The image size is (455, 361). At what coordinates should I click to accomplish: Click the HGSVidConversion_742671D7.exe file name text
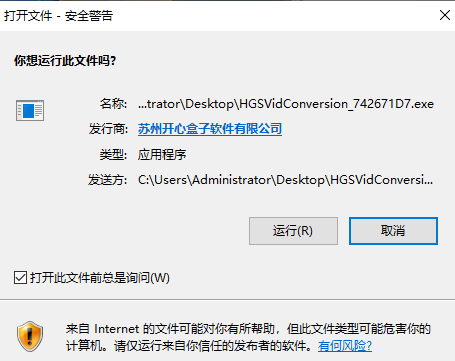coord(337,104)
